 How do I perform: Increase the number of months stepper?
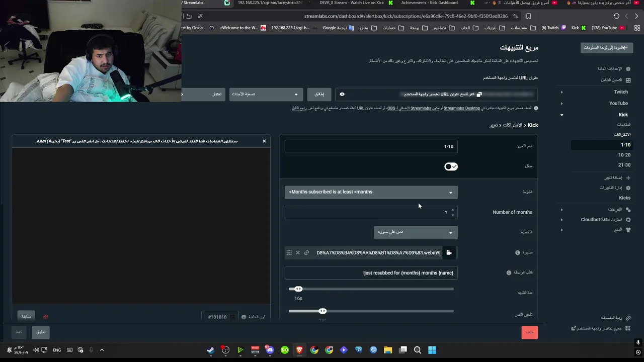pyautogui.click(x=453, y=210)
